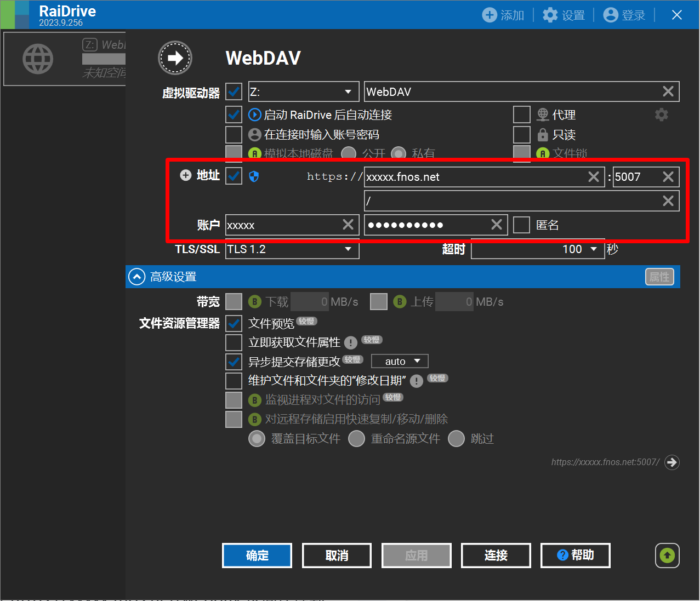Click the 属性 button in 高级设置 bar
This screenshot has height=601, width=700.
click(659, 277)
